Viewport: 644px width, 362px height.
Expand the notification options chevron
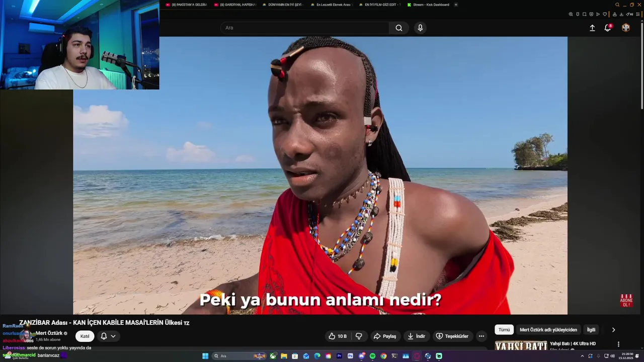click(x=113, y=336)
